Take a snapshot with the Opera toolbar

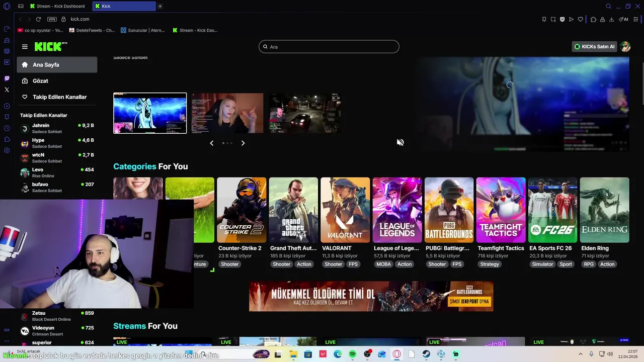[x=553, y=19]
